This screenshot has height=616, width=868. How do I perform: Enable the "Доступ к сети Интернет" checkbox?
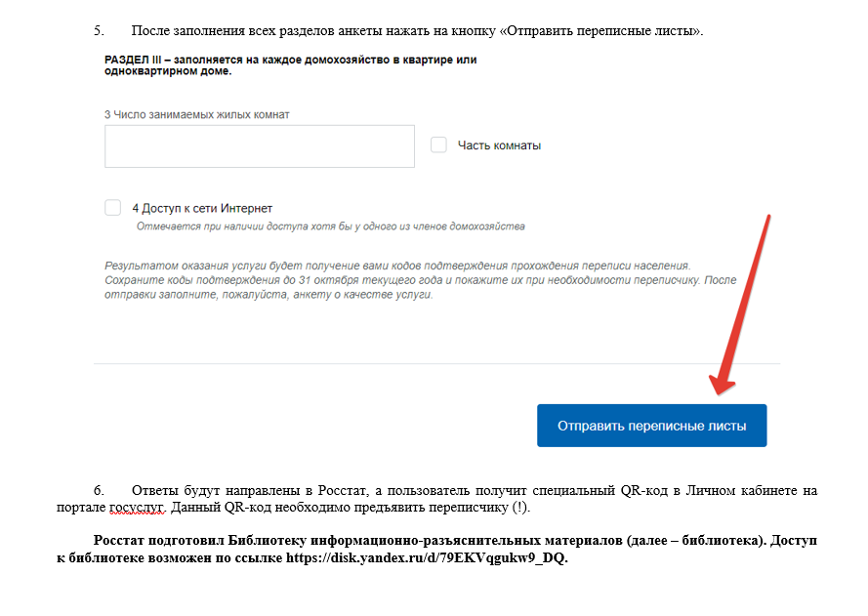[x=113, y=208]
